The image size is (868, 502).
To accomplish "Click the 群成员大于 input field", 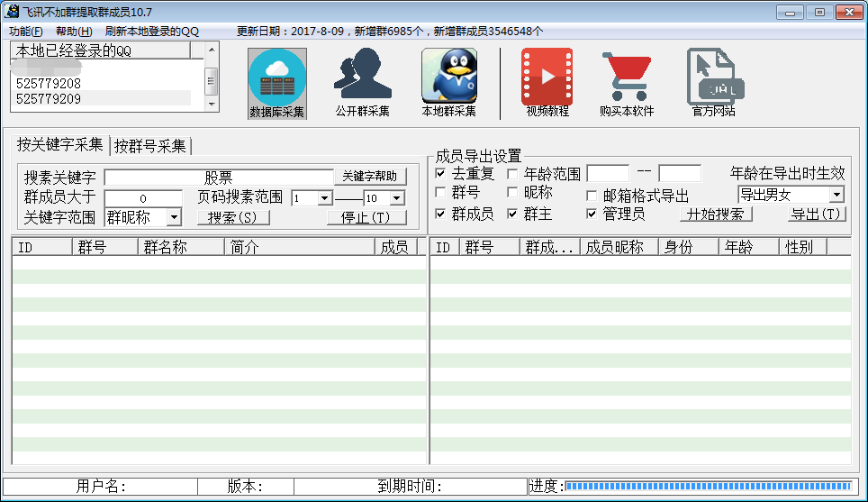I will point(143,197).
